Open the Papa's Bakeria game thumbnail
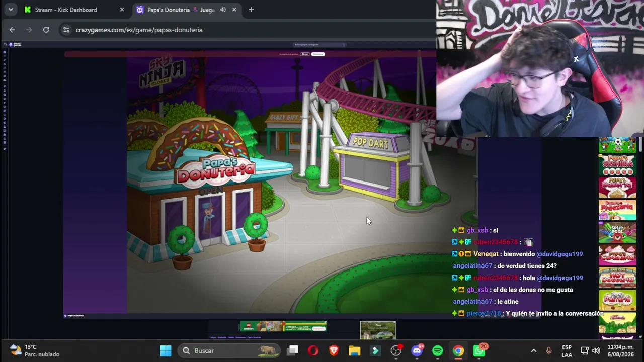The height and width of the screenshot is (362, 644). 617,188
